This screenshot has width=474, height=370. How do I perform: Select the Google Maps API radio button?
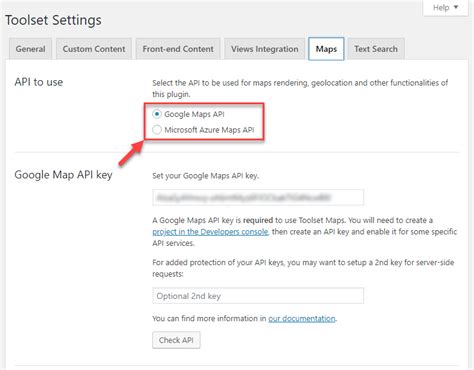157,114
